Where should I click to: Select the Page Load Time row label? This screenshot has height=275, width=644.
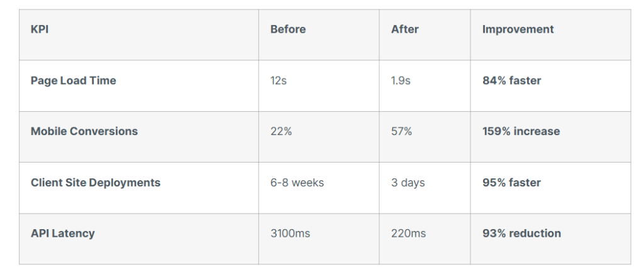pyautogui.click(x=73, y=81)
